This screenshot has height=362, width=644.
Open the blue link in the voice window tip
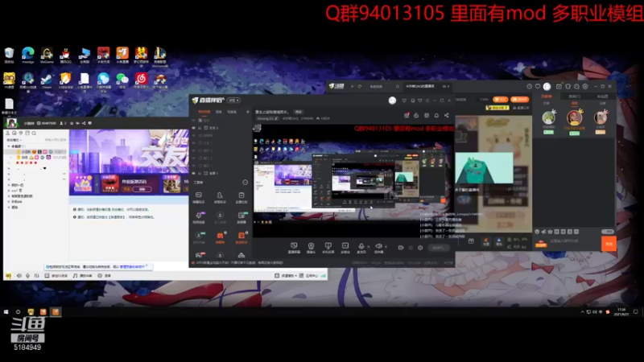tap(132, 266)
